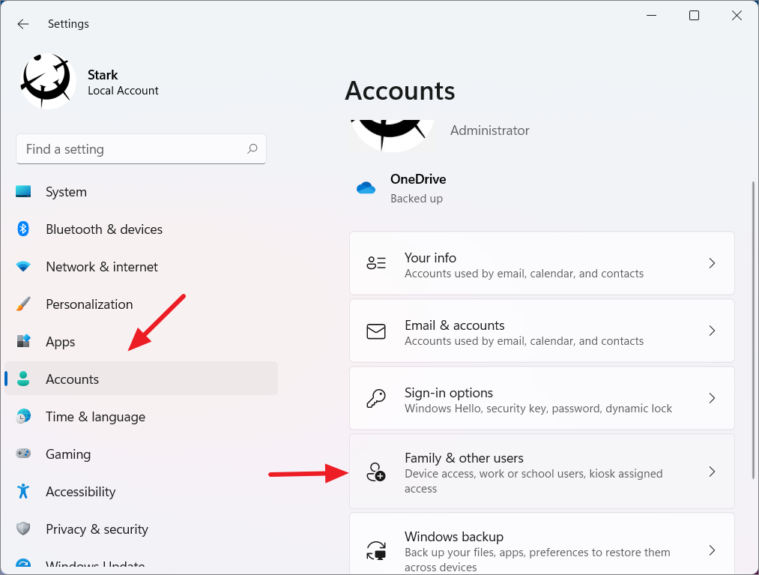Click the Accessibility figure icon

click(23, 491)
